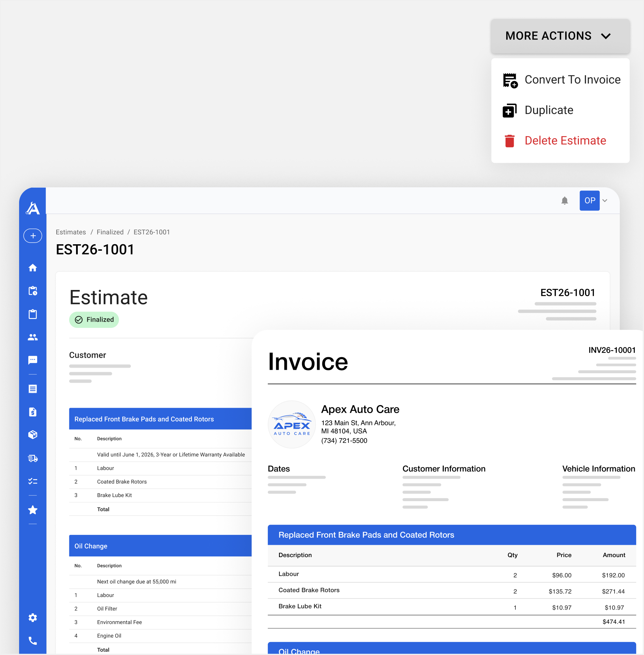Click the 'Vehicle Information' heading on the invoice

click(x=599, y=469)
